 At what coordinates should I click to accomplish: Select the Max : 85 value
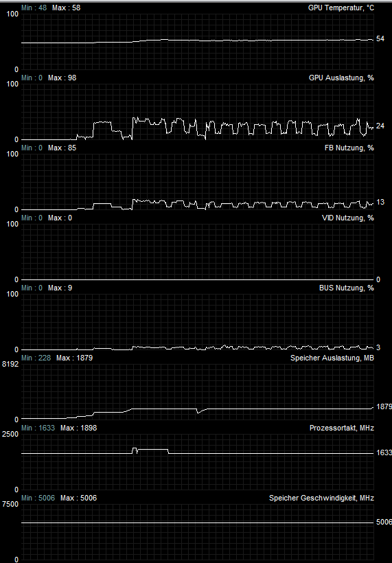point(62,148)
